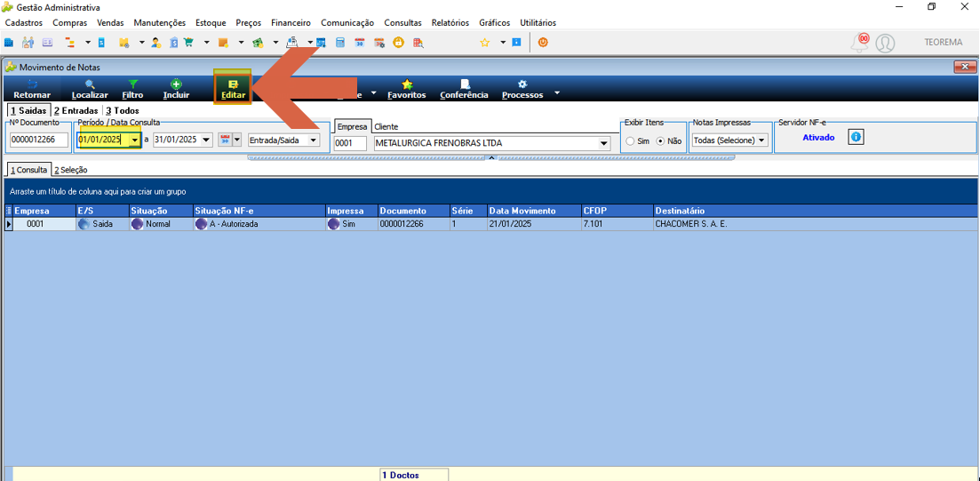Click the A - Autorizada cell
Image resolution: width=980 pixels, height=481 pixels.
[259, 223]
